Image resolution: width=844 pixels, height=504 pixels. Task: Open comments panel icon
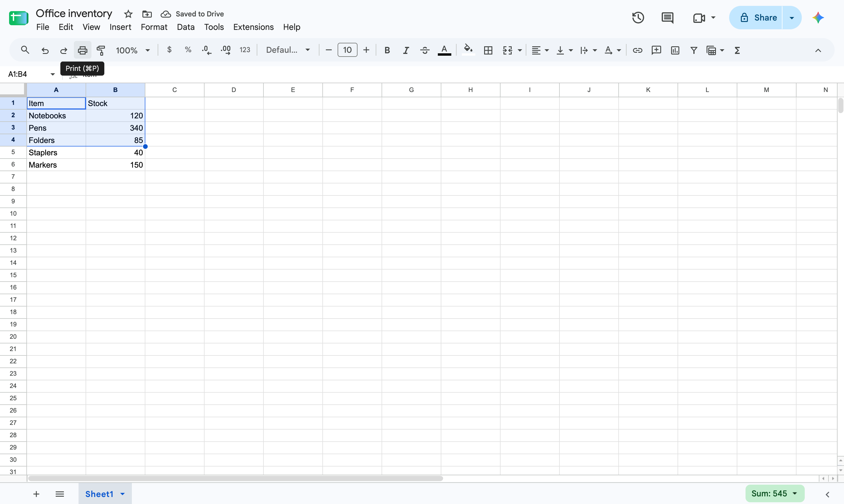point(668,18)
